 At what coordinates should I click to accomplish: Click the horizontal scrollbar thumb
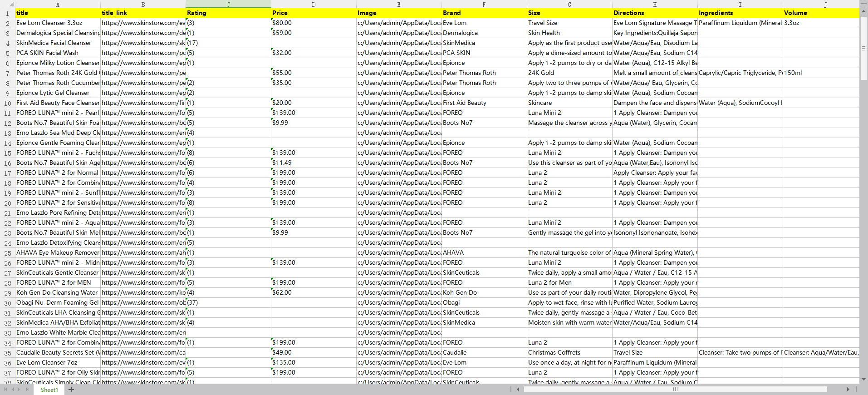[x=676, y=389]
